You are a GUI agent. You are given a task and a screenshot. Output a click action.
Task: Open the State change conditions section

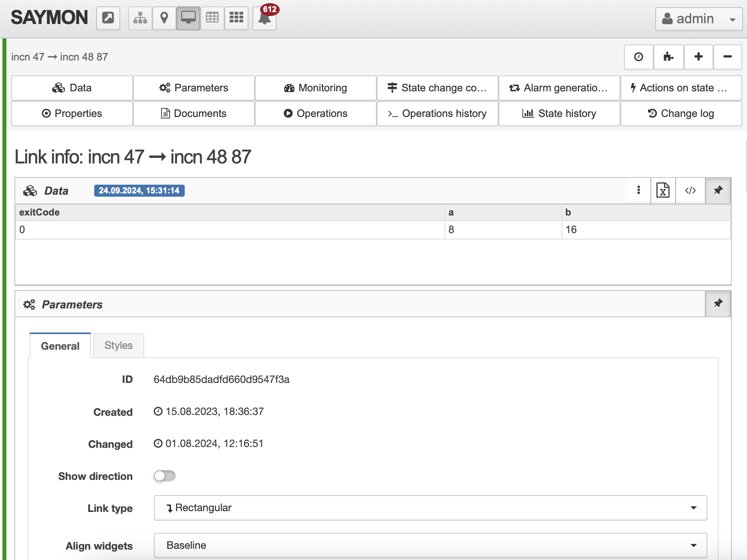438,88
